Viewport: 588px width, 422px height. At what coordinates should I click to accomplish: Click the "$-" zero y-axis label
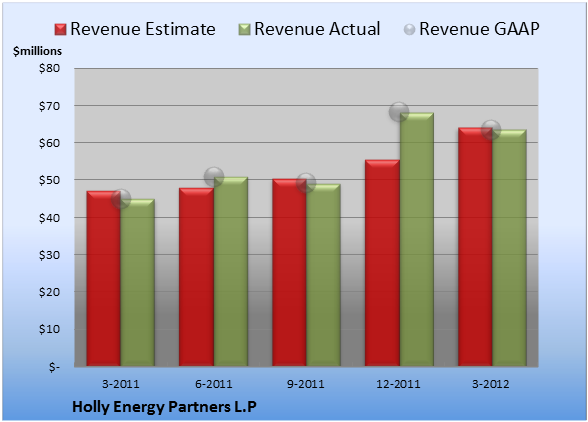(x=54, y=366)
